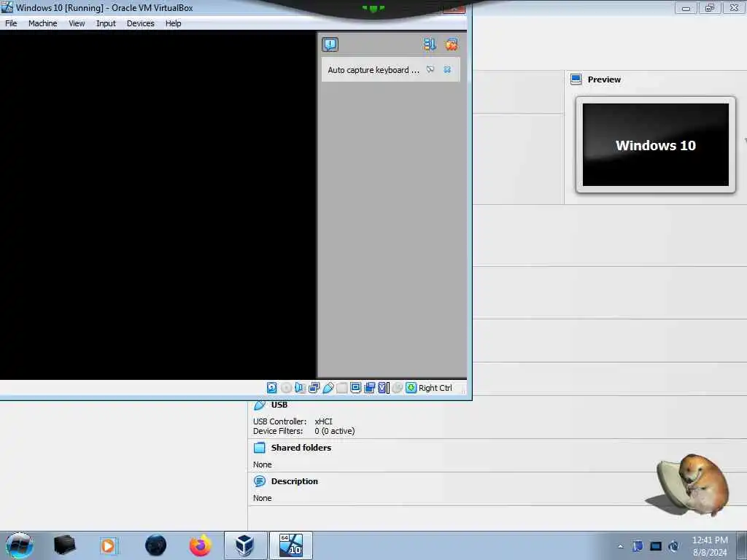Open the Input menu
This screenshot has height=560, width=747.
[106, 23]
